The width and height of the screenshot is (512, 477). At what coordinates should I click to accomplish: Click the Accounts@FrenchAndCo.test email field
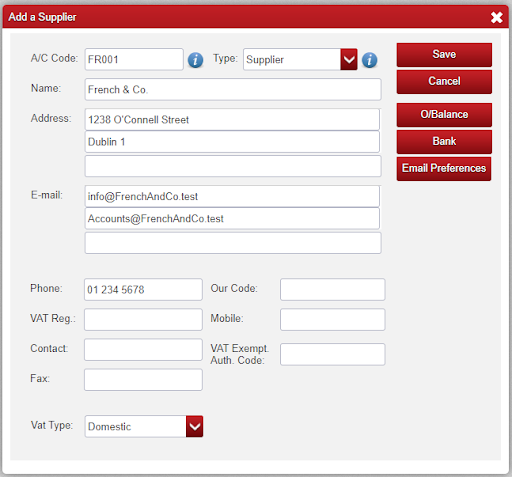coord(232,219)
